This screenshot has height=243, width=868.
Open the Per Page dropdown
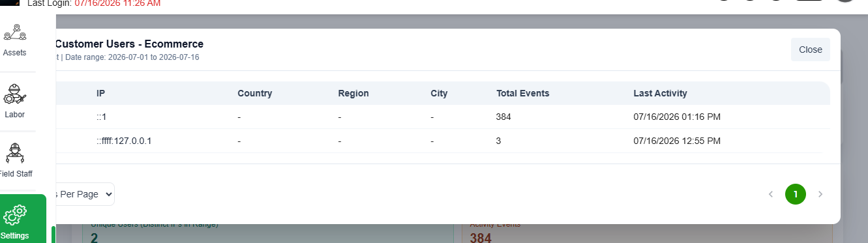click(85, 194)
